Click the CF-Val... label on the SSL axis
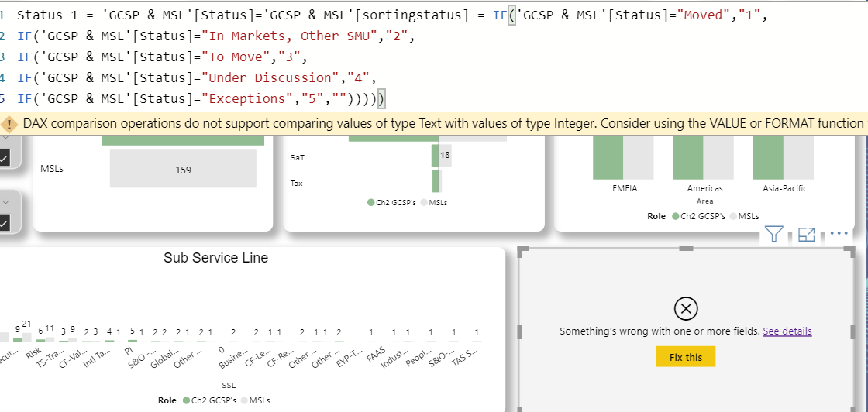868x412 pixels. [x=74, y=358]
